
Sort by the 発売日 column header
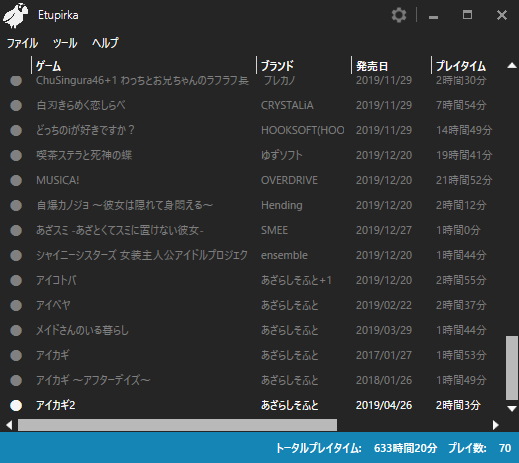[x=372, y=66]
